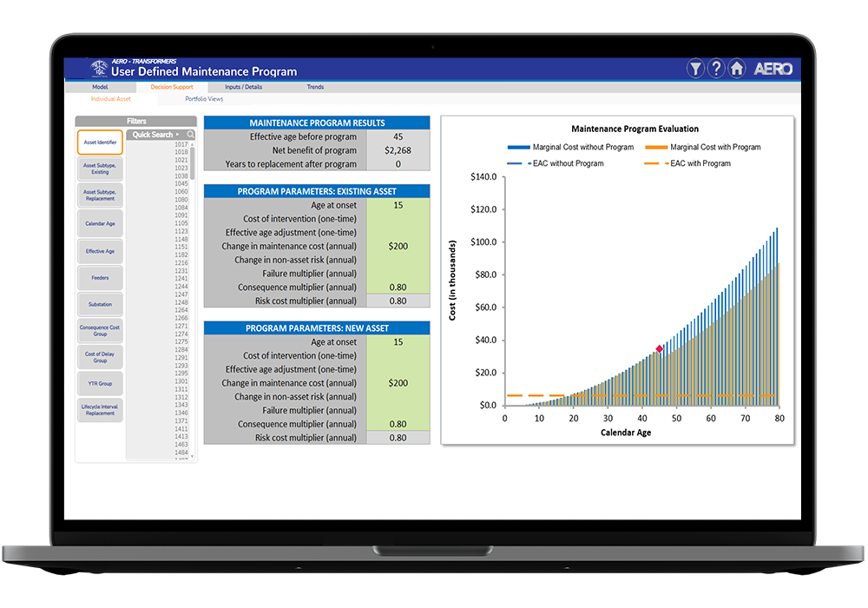
Task: Choose the Calendar Age filter
Action: [x=100, y=224]
